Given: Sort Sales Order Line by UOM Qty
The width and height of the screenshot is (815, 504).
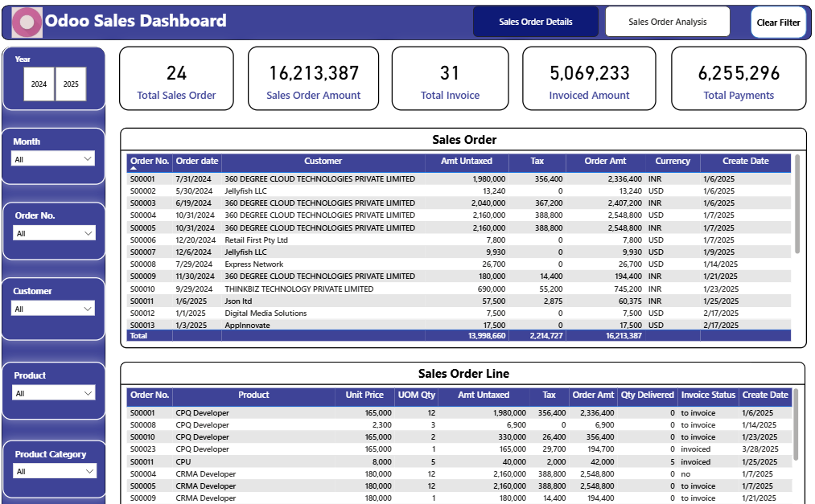Looking at the screenshot, I should [416, 395].
